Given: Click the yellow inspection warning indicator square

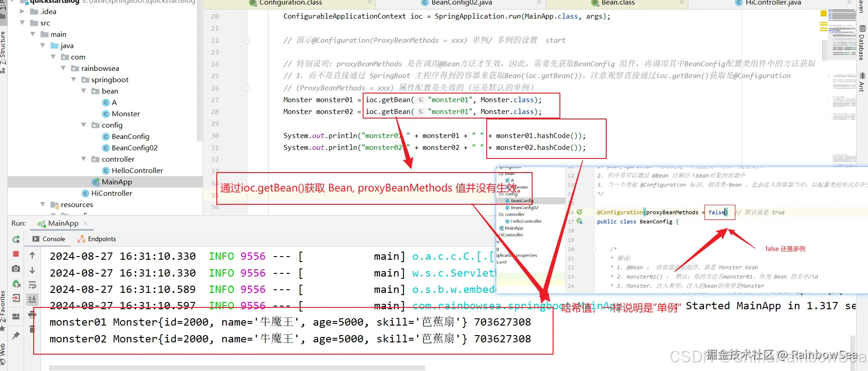Looking at the screenshot, I should [823, 14].
